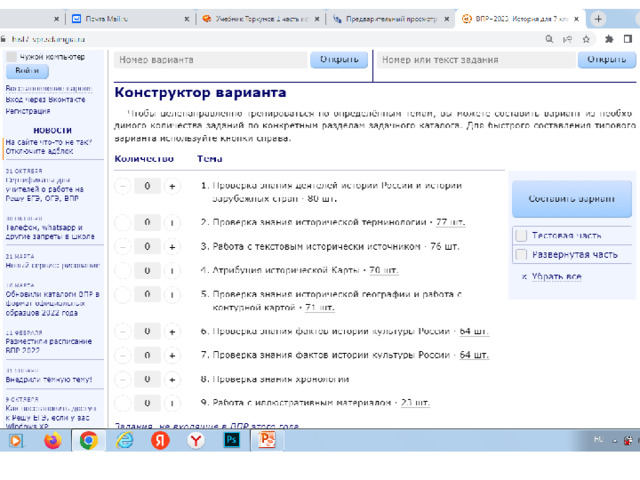Decrease count for topic 3 text source
Screen dimensions: 640x480
tap(122, 247)
